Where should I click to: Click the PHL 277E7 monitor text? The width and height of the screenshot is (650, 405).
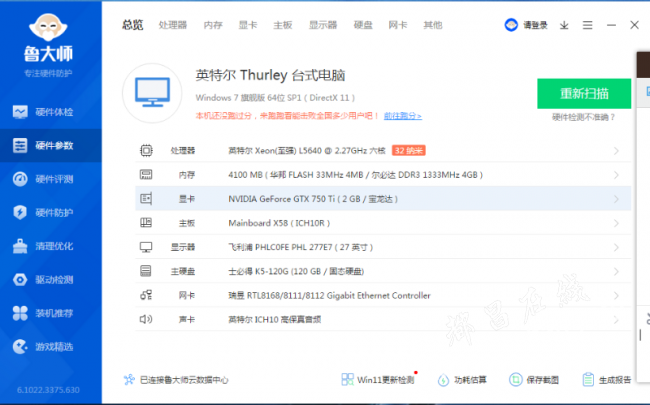click(x=301, y=247)
